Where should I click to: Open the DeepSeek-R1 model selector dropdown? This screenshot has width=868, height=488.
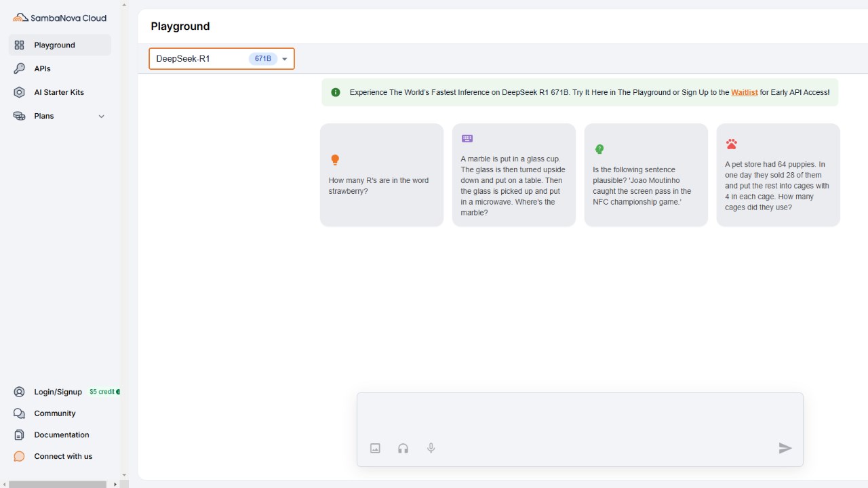tap(222, 59)
